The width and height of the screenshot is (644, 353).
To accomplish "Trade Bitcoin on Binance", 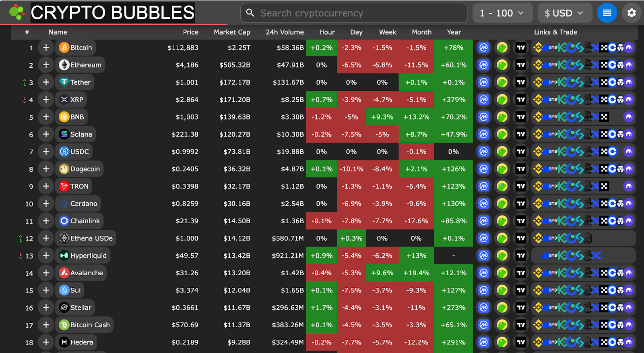I will click(538, 48).
